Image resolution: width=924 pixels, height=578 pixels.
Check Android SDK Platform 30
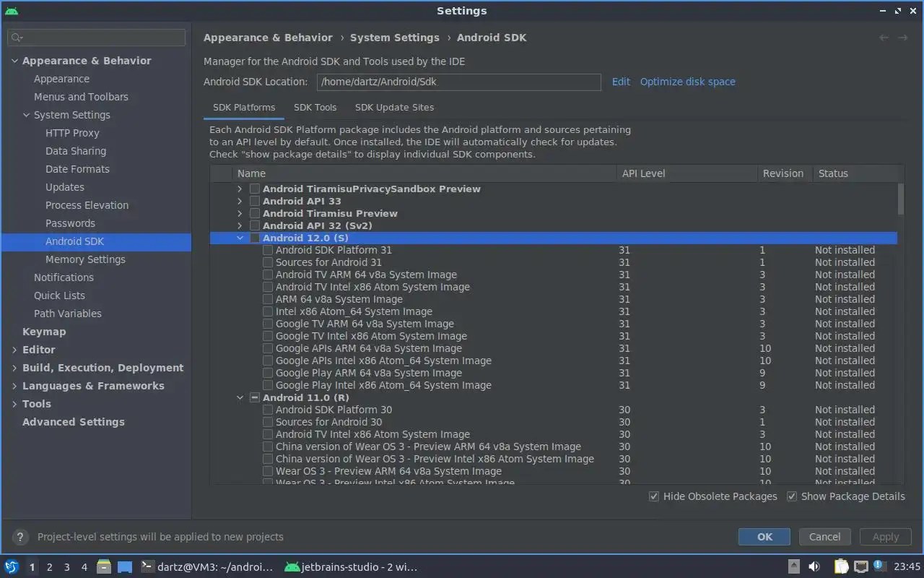(268, 410)
